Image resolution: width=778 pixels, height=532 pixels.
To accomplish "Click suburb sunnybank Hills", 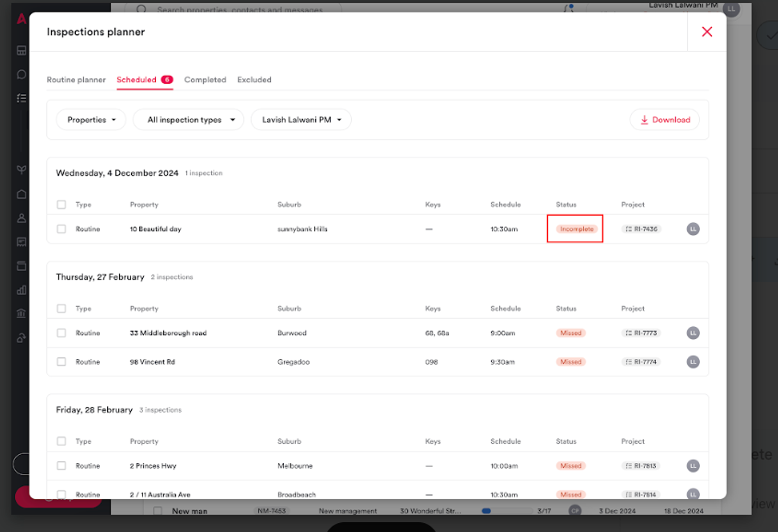I will click(303, 229).
